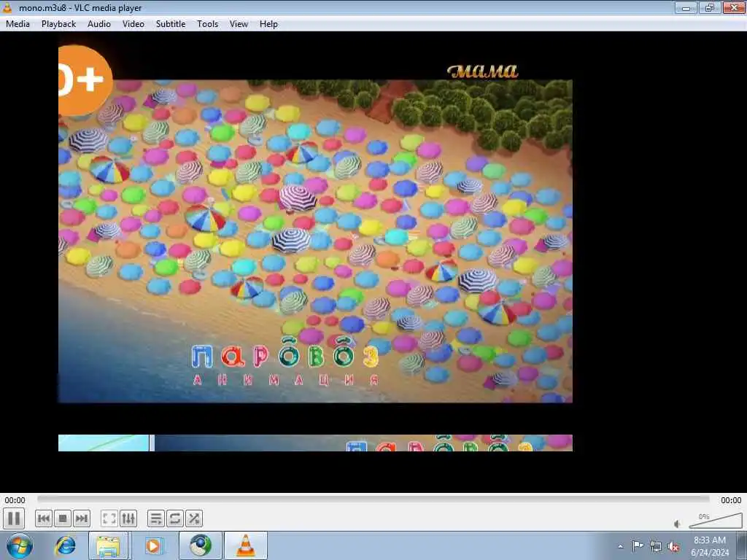This screenshot has height=560, width=747.
Task: Unmute audio via speaker icon
Action: (677, 524)
